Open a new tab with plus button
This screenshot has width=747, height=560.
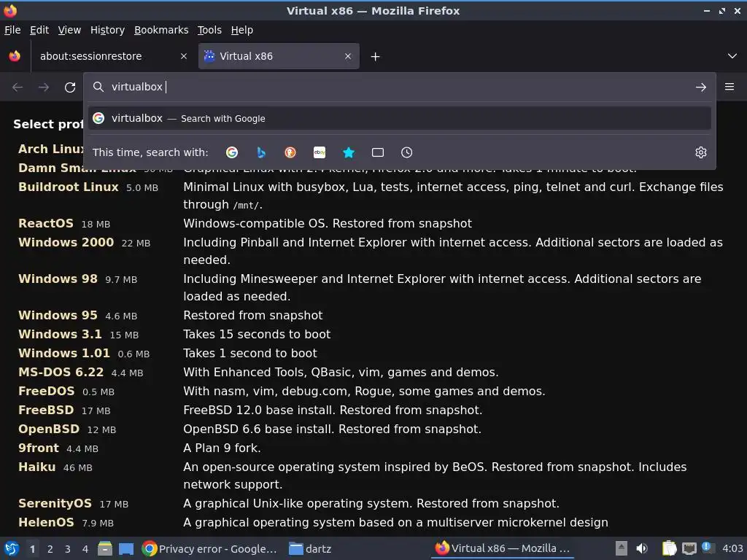376,57
